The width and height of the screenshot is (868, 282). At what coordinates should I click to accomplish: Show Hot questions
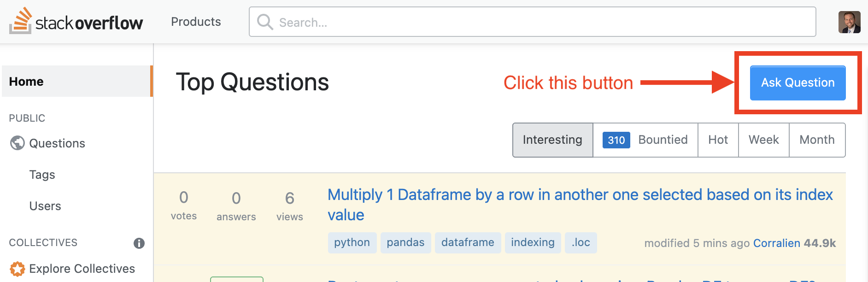(x=718, y=140)
